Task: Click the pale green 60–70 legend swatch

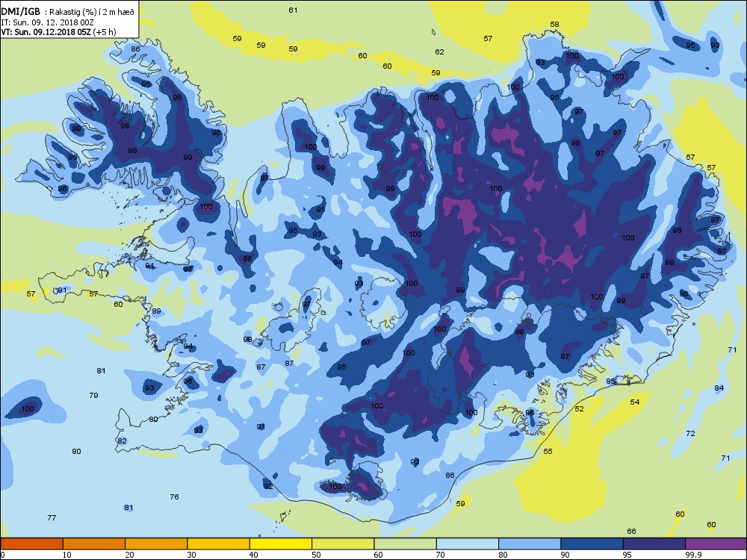Action: pyautogui.click(x=406, y=544)
